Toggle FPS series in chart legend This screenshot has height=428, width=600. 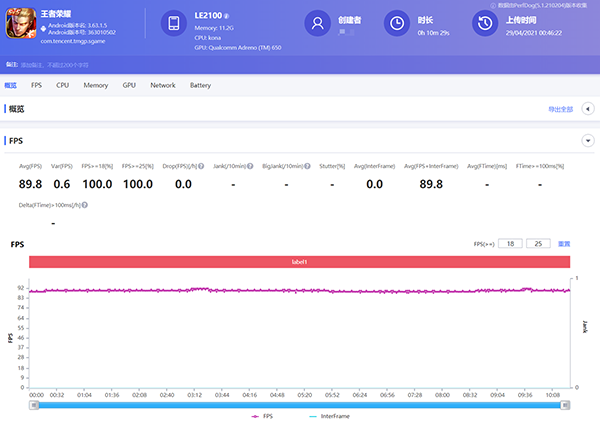tap(266, 416)
